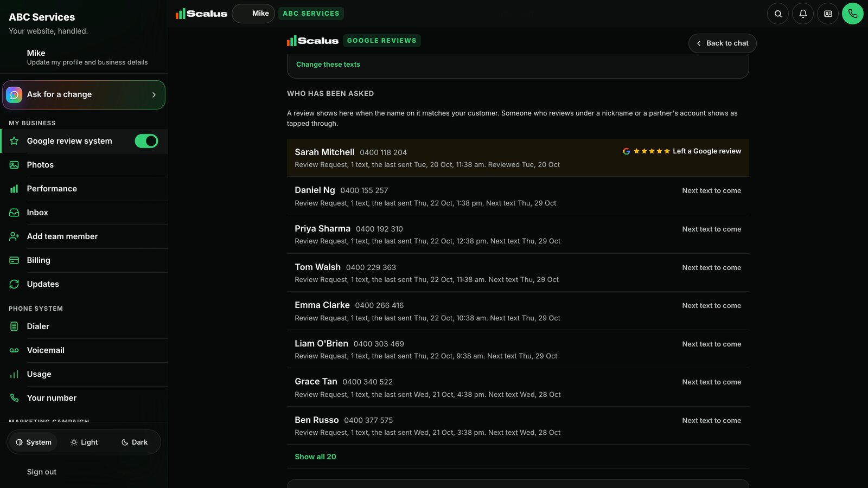
Task: Toggle the Google review system switch
Action: 146,141
